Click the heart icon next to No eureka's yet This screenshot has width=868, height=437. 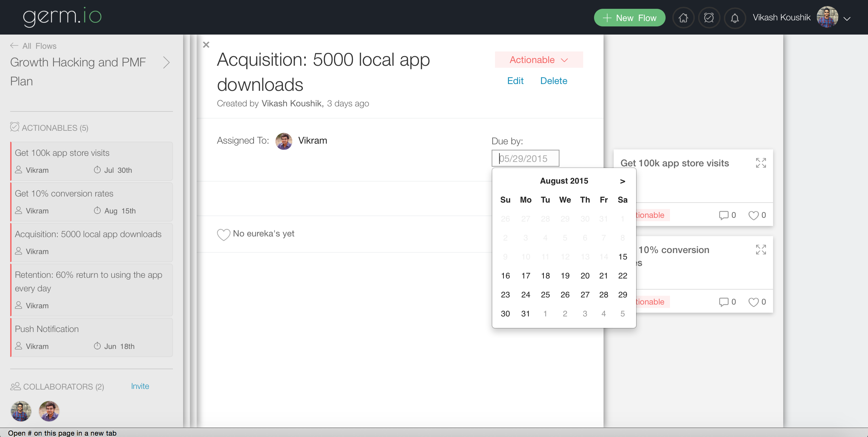click(223, 234)
